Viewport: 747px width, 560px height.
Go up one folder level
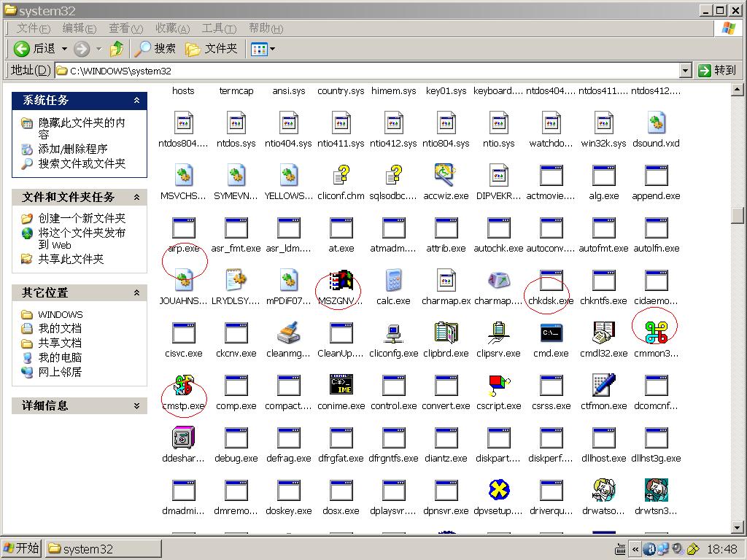click(x=117, y=49)
